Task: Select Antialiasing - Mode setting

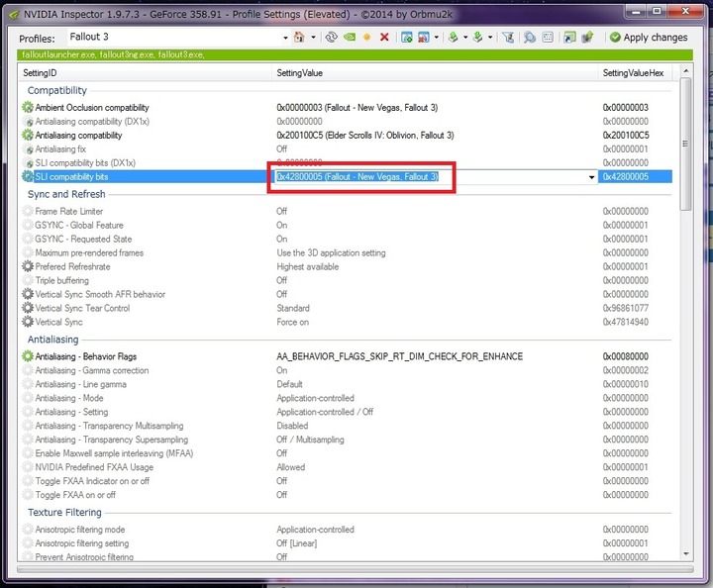Action: pyautogui.click(x=346, y=398)
